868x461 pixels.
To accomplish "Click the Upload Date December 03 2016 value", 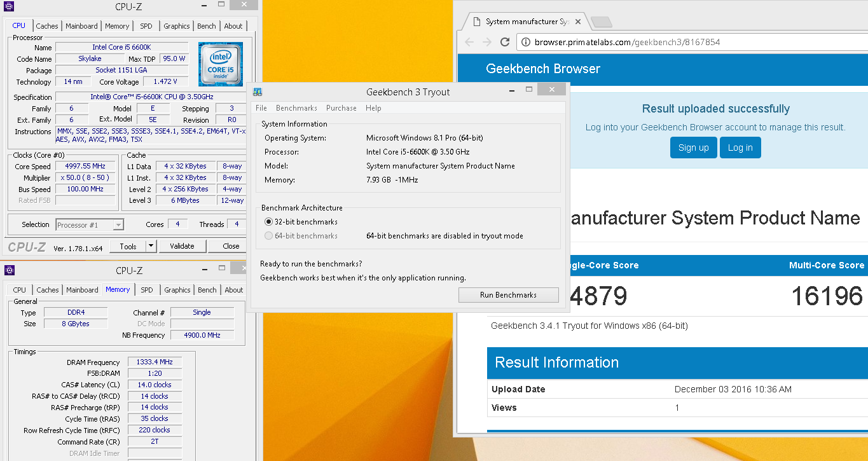I will click(x=733, y=389).
